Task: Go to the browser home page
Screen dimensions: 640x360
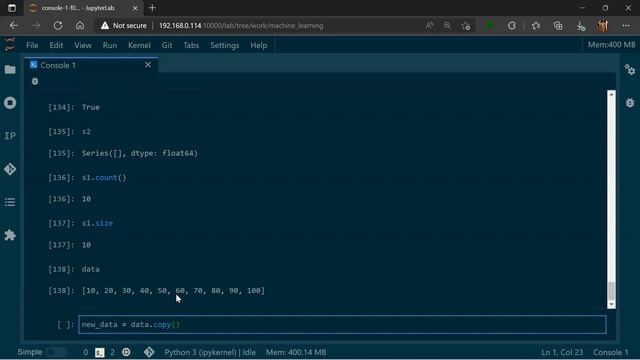Action: (80, 25)
